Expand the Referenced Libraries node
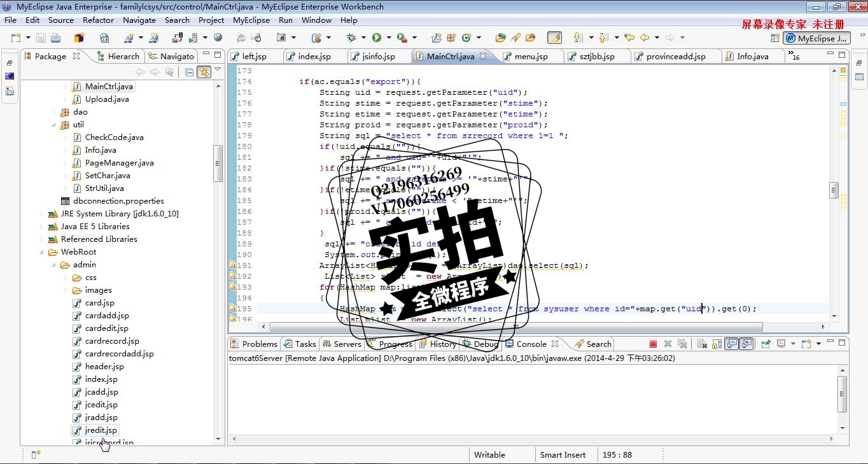Viewport: 868px width, 464px height. point(42,239)
